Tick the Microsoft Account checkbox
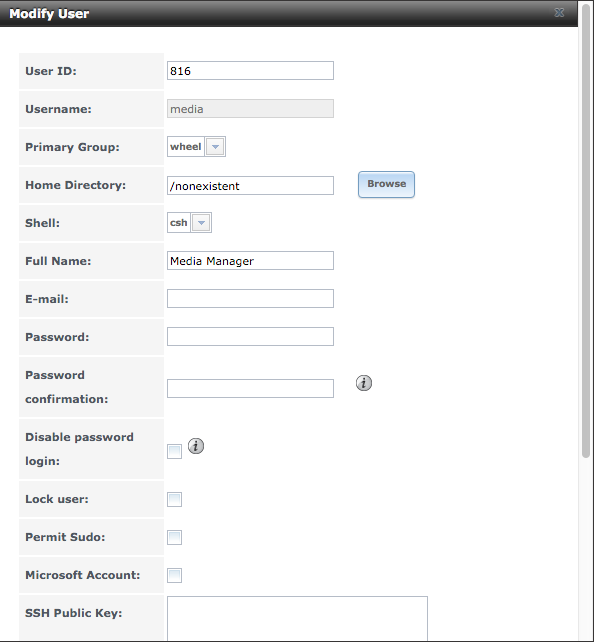The height and width of the screenshot is (642, 594). (x=174, y=575)
